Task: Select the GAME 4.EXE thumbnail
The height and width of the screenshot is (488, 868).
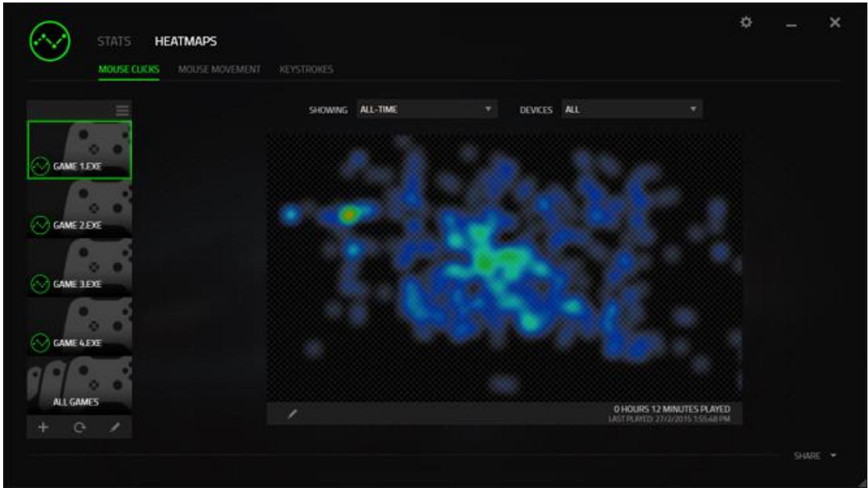Action: point(79,326)
